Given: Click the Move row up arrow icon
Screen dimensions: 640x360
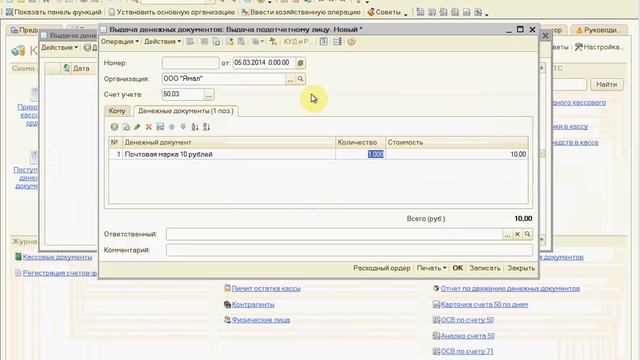Looking at the screenshot, I should tap(172, 127).
